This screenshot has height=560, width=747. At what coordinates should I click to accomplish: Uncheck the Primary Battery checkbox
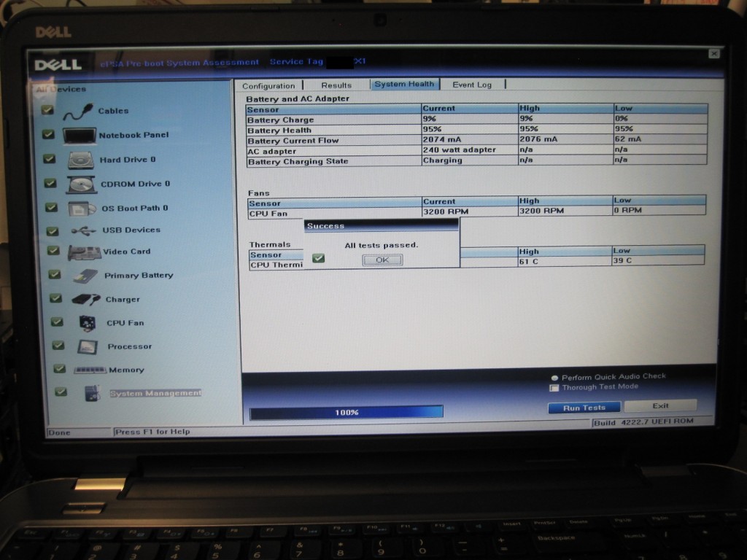(55, 274)
